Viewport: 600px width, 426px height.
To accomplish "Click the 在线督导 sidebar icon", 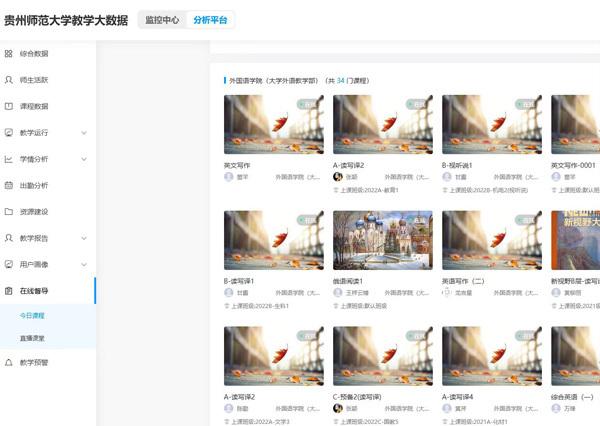I will click(x=9, y=291).
